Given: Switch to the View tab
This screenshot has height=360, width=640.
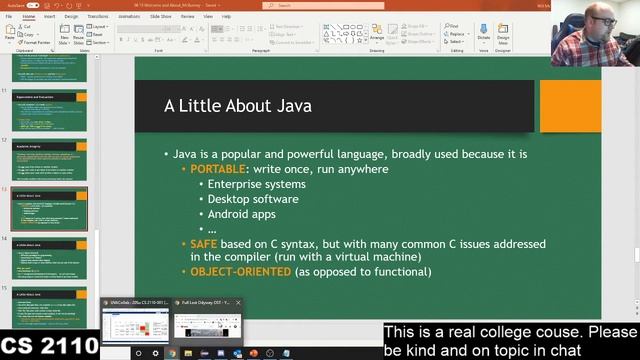Looking at the screenshot, I should coord(208,17).
